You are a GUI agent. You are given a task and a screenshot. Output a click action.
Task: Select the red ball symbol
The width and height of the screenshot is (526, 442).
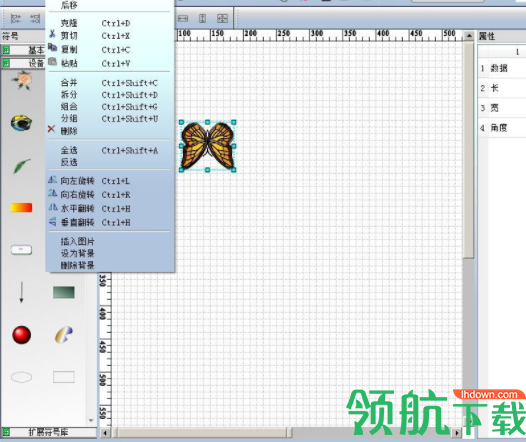[21, 335]
